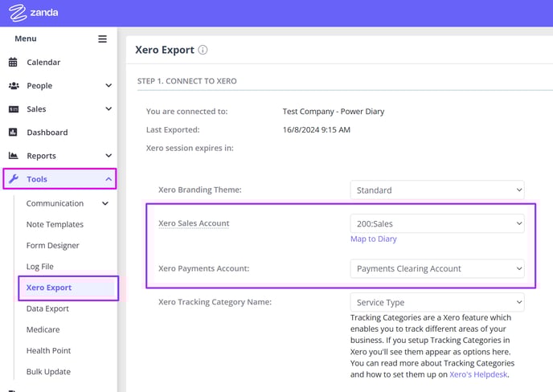The width and height of the screenshot is (553, 392).
Task: Click the Sales money icon
Action: pos(14,109)
